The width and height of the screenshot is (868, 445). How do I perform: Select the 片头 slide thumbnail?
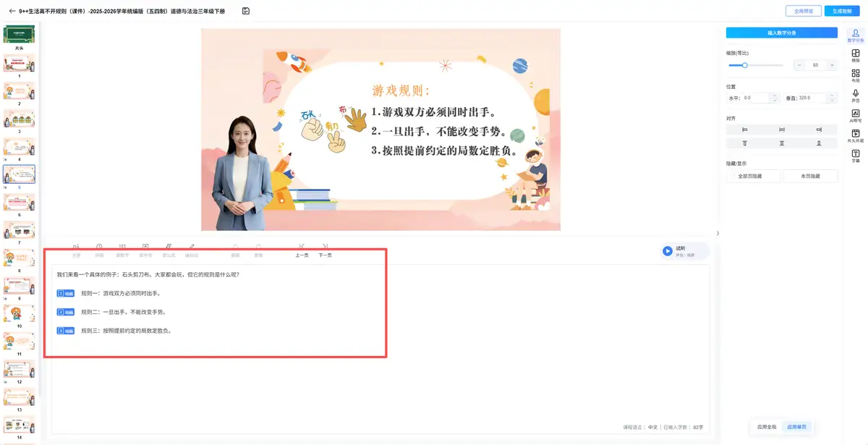(19, 34)
